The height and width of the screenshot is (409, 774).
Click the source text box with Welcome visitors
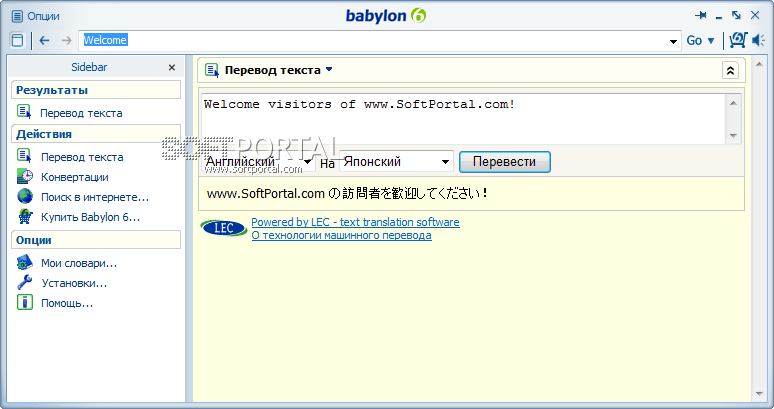(x=463, y=118)
